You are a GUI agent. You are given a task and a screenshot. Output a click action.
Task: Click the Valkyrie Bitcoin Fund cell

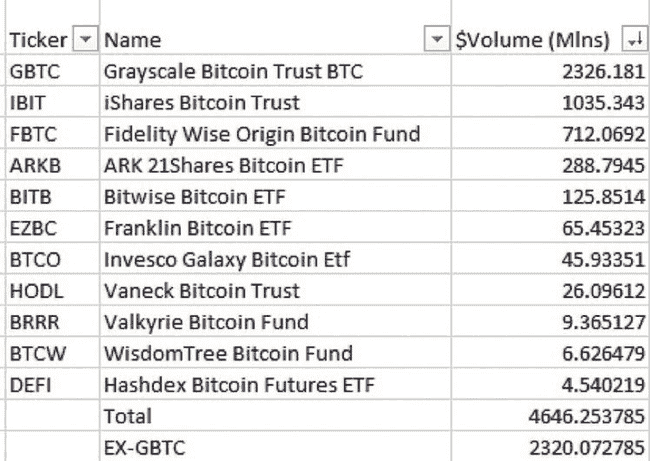[x=206, y=322]
